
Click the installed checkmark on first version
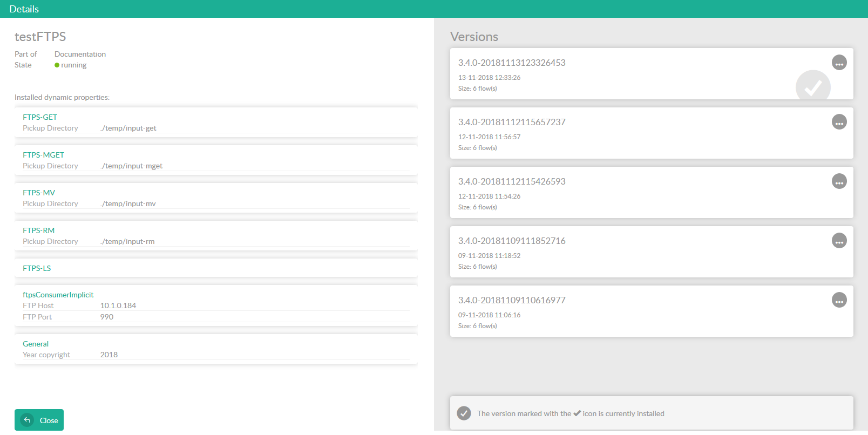click(812, 86)
